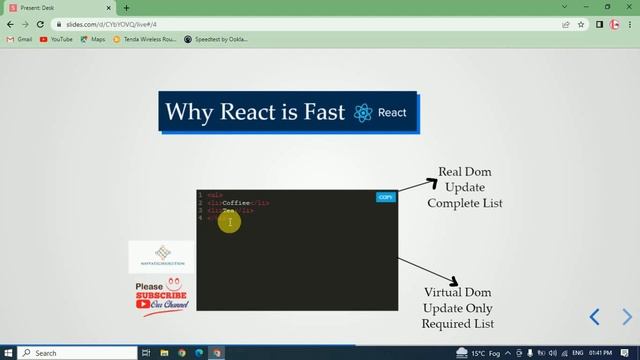640x360 pixels.
Task: Open the network tray icon
Action: click(x=564, y=353)
